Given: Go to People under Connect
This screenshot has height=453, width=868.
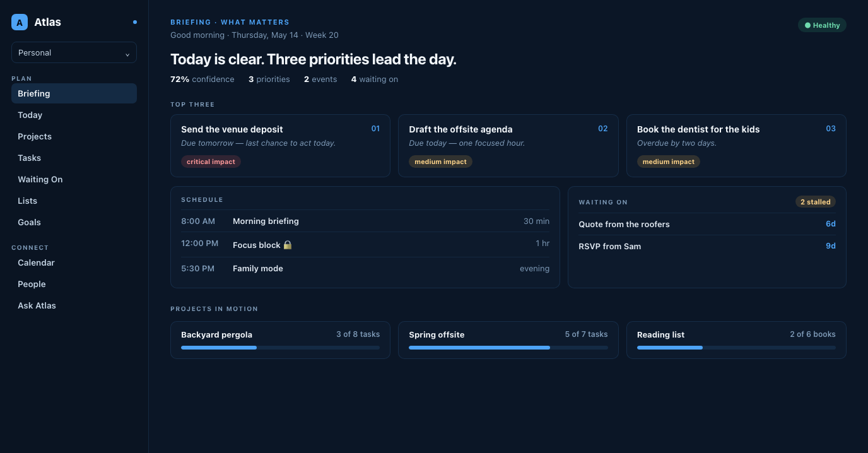Looking at the screenshot, I should point(74,284).
